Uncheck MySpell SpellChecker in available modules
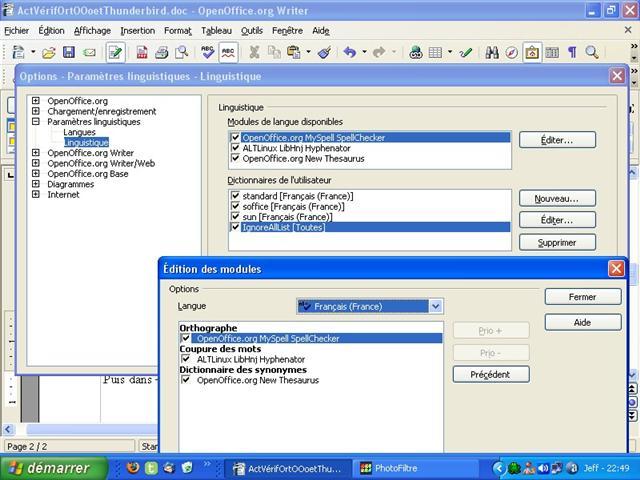640x480 pixels. [x=235, y=137]
